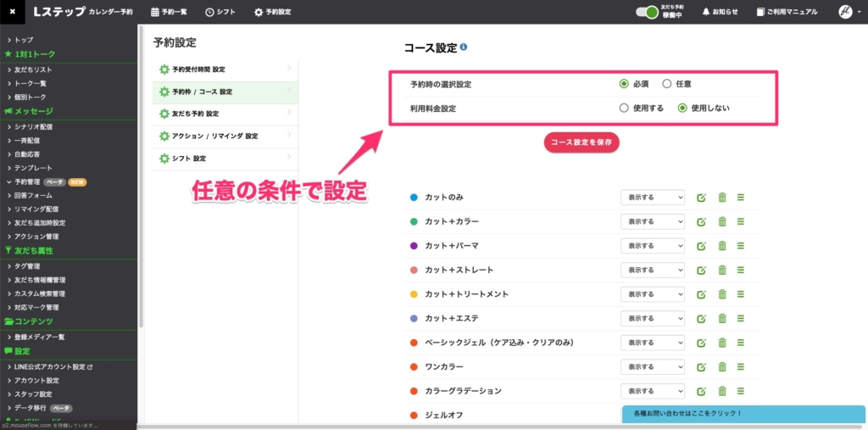
Task: Open the シフト tab in top bar
Action: pos(221,12)
